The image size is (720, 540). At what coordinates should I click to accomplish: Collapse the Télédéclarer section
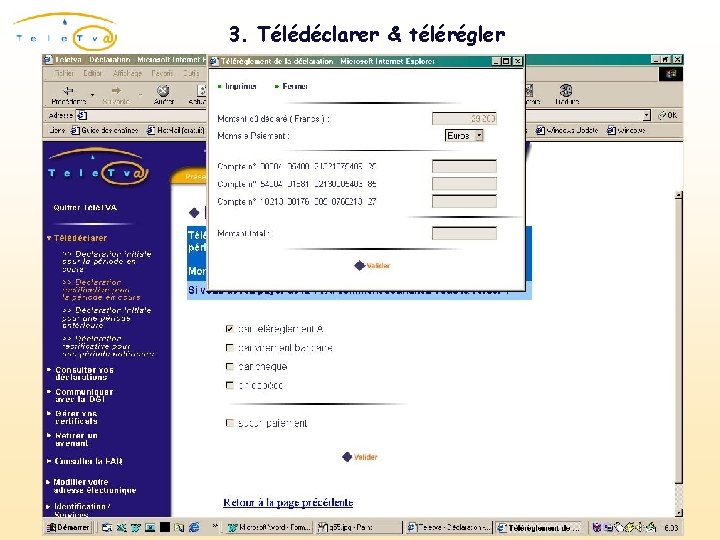[x=77, y=238]
